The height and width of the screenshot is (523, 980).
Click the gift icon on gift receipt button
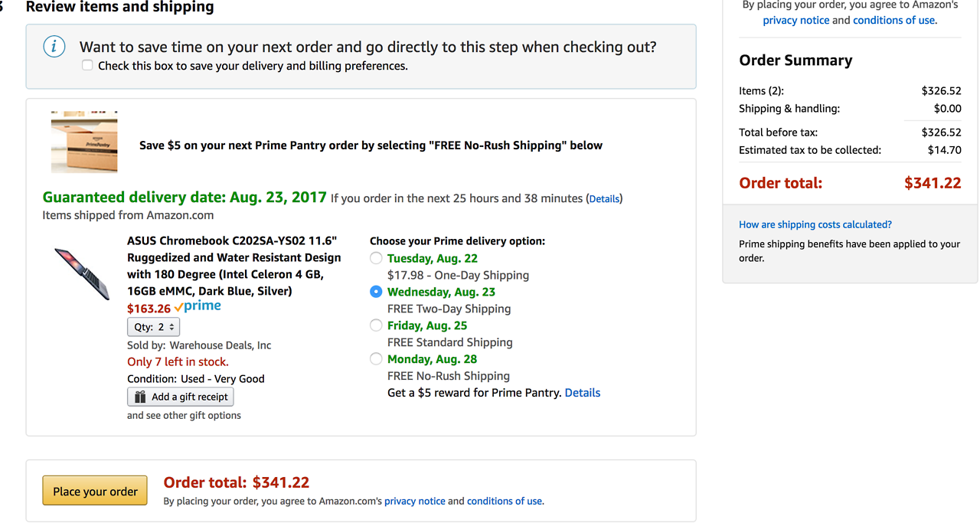point(140,397)
